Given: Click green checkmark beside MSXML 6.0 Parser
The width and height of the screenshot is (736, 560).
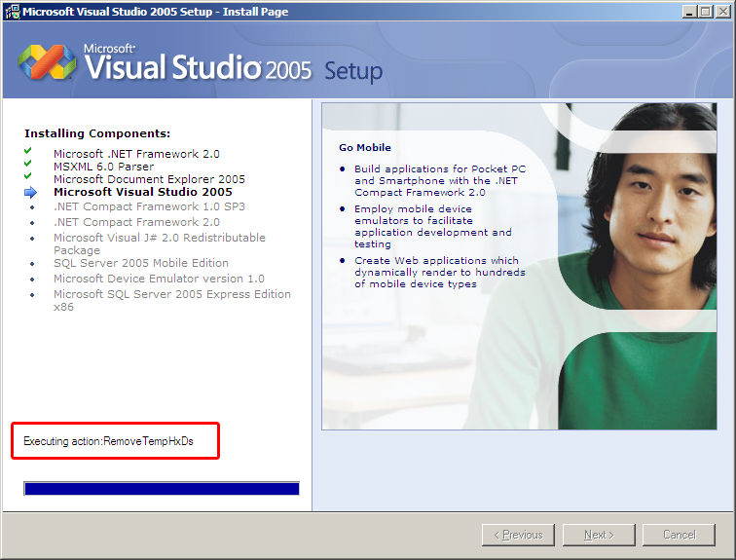Looking at the screenshot, I should point(28,164).
